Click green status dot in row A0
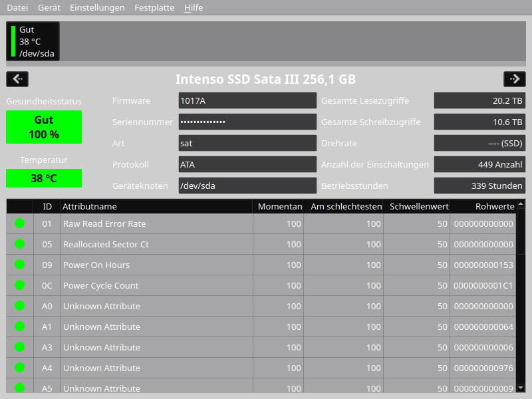This screenshot has height=399, width=532. (20, 306)
